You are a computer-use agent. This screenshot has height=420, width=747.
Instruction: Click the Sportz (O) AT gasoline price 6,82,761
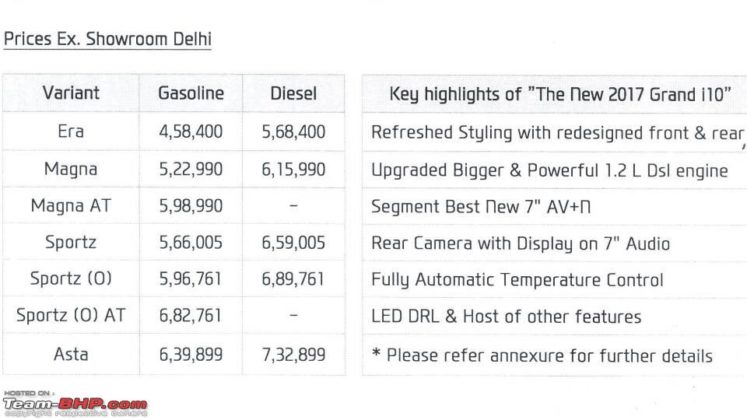(x=191, y=317)
